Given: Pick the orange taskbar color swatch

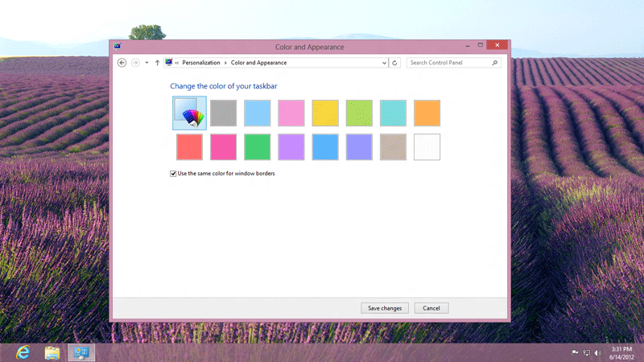Looking at the screenshot, I should click(427, 113).
